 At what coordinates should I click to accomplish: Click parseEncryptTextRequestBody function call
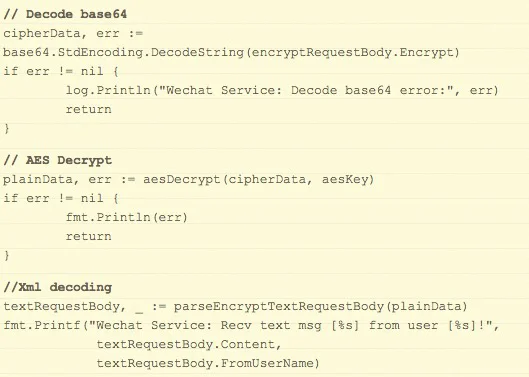[x=279, y=306]
